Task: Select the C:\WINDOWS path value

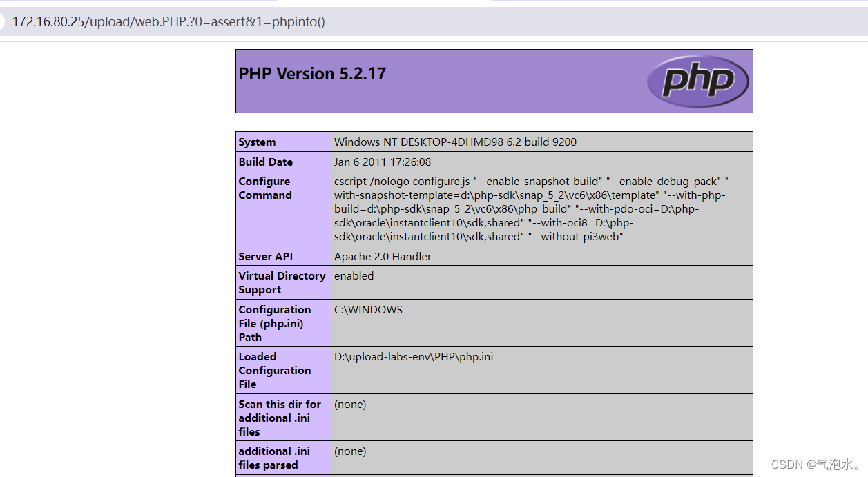Action: pyautogui.click(x=368, y=309)
